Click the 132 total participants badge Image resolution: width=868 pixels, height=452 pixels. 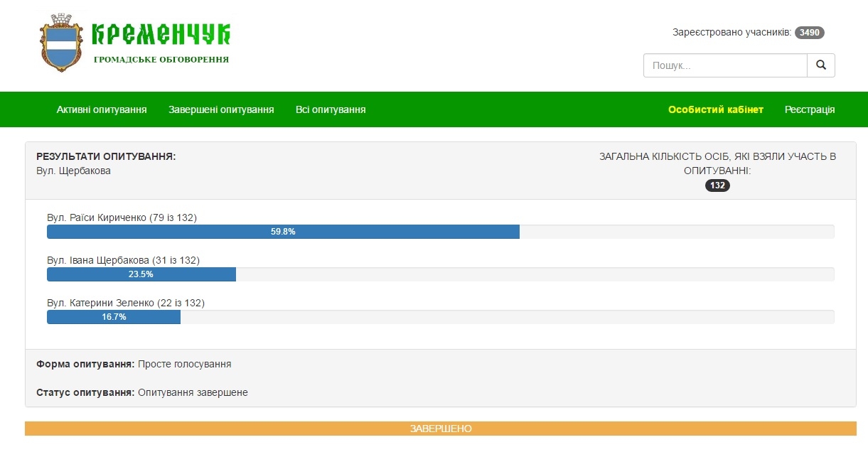(717, 185)
